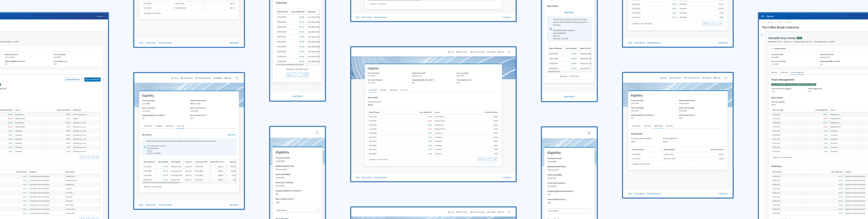Open the Members tab beside Documents
The height and width of the screenshot is (219, 868).
(774, 72)
